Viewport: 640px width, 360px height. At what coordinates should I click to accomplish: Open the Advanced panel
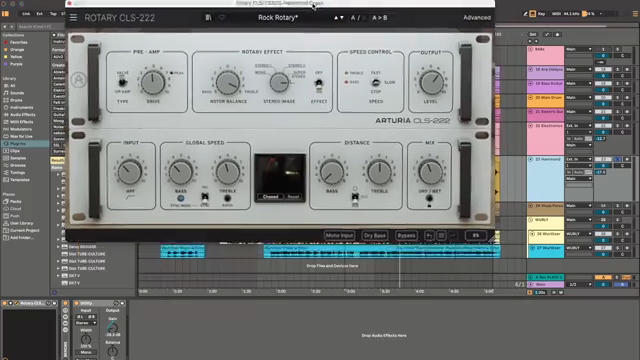[477, 18]
